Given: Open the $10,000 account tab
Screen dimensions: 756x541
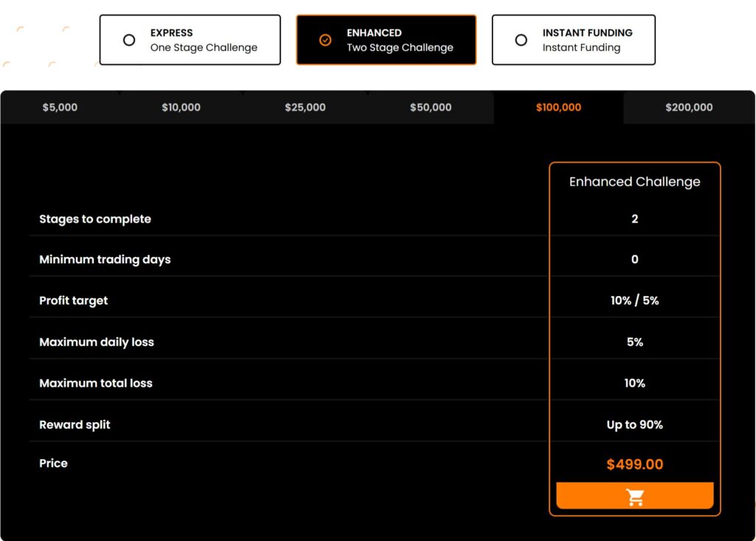Looking at the screenshot, I should 181,108.
